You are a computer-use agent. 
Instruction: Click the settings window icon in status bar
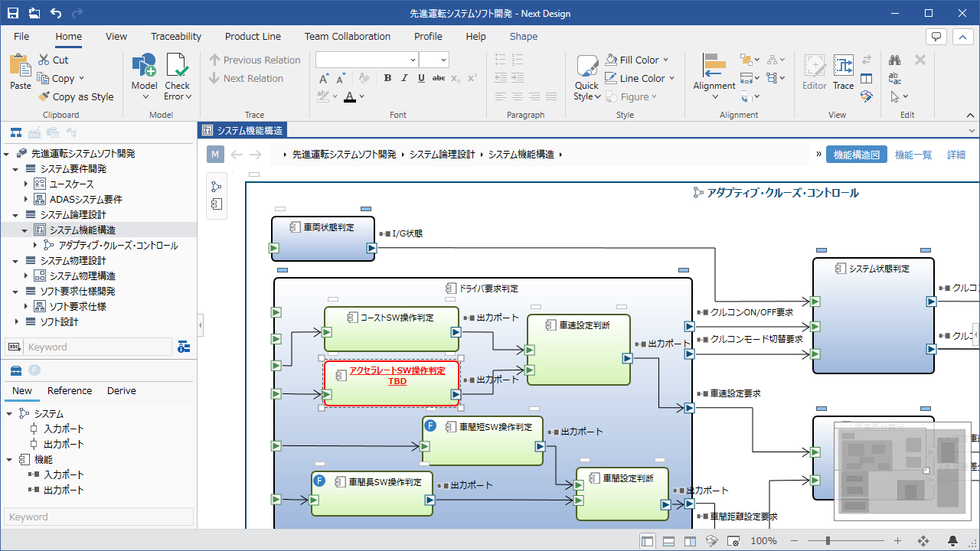click(x=733, y=541)
